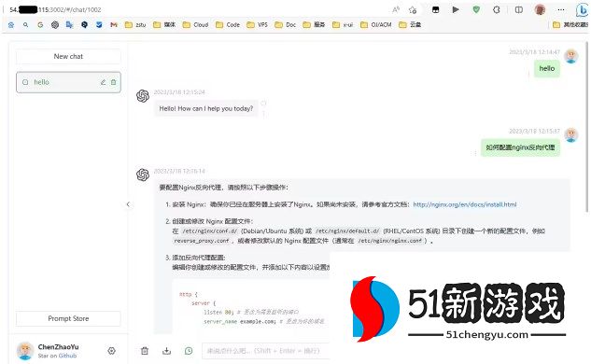The height and width of the screenshot is (364, 591).
Task: Open the browser Extensions puzzle menu
Action: coord(497,9)
